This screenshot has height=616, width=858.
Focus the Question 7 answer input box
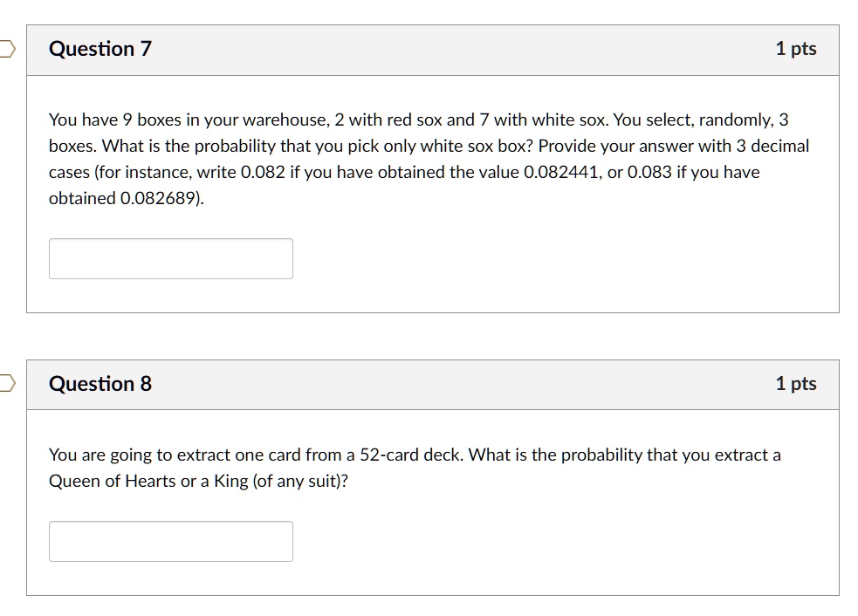(x=171, y=259)
